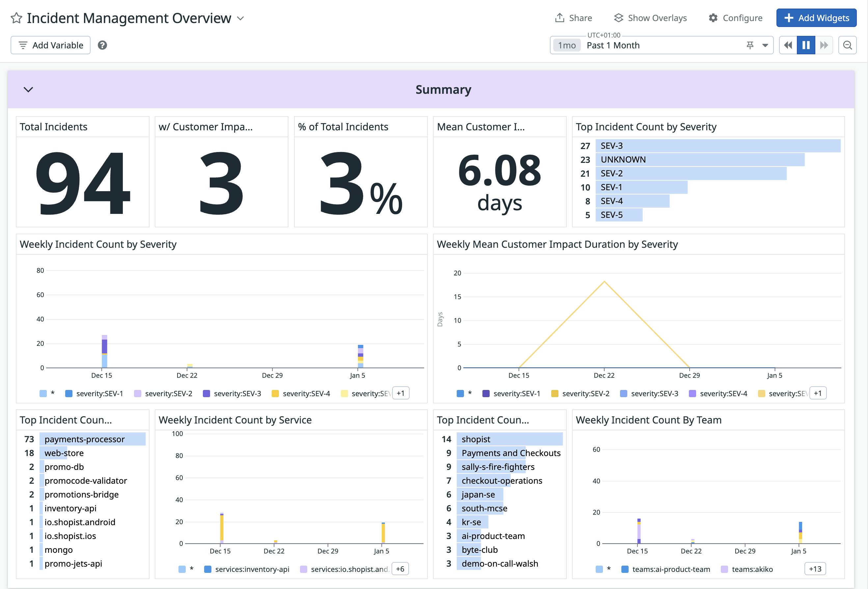Image resolution: width=868 pixels, height=589 pixels.
Task: Open the time range dropdown arrow
Action: (765, 45)
